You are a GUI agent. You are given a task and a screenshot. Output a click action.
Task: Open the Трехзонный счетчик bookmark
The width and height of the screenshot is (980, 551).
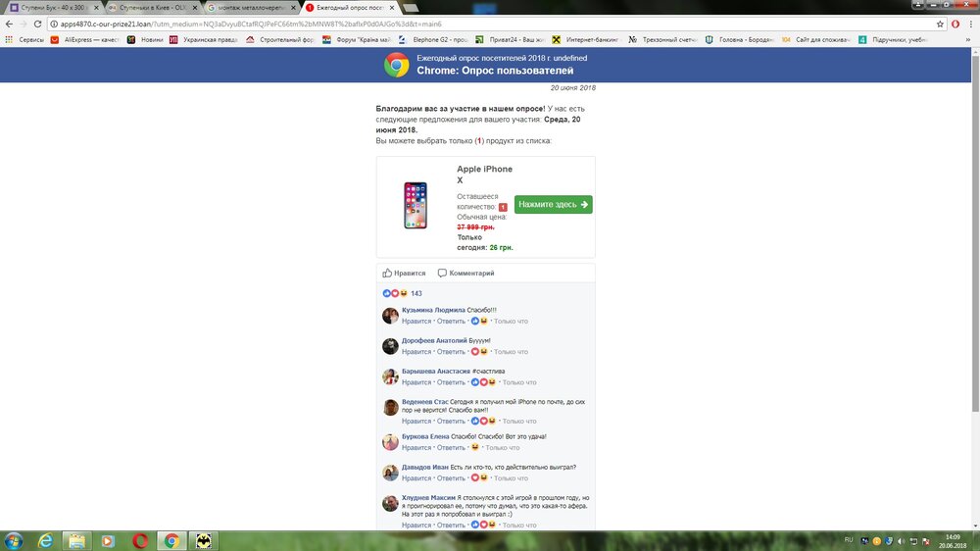click(x=662, y=39)
